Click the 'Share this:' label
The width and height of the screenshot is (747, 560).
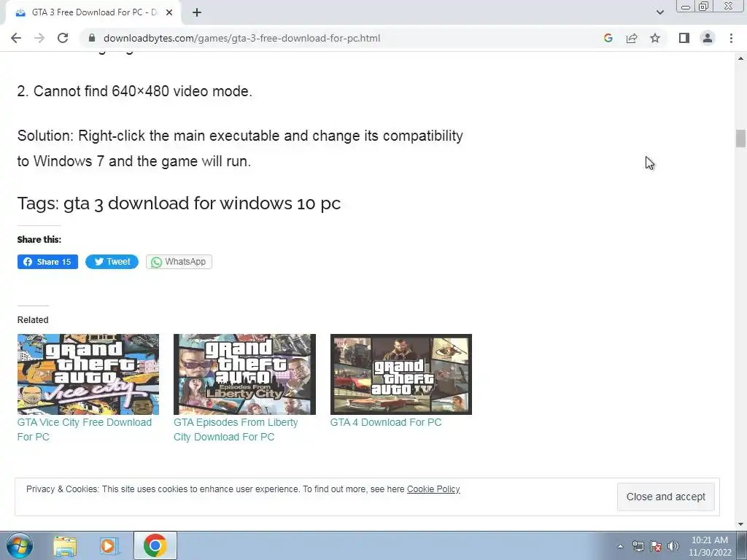click(39, 239)
